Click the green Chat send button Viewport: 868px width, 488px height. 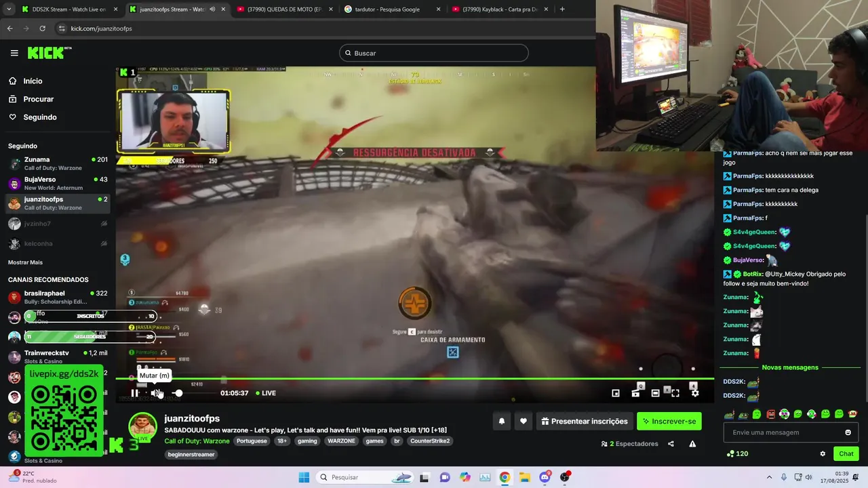tap(846, 454)
